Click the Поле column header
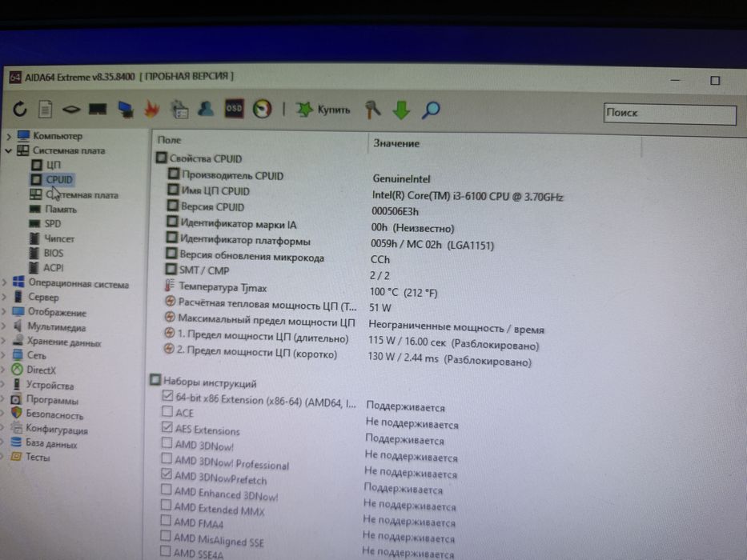The height and width of the screenshot is (560, 747). (x=169, y=140)
